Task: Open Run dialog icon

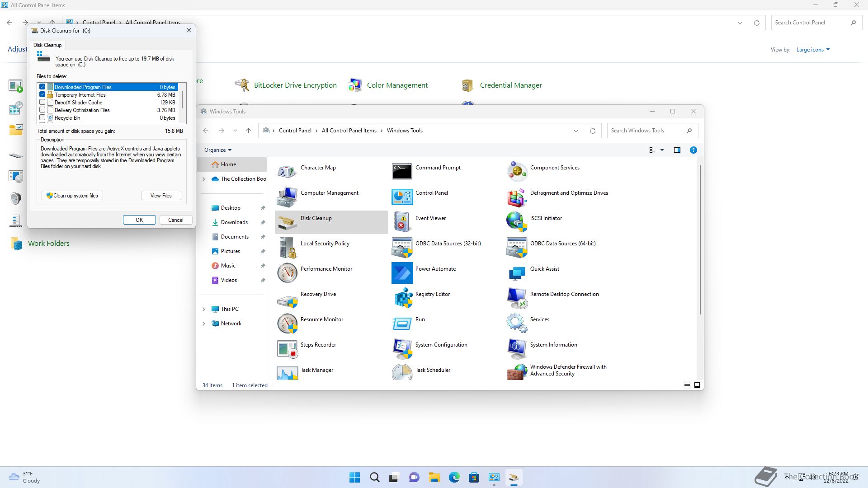Action: [401, 323]
